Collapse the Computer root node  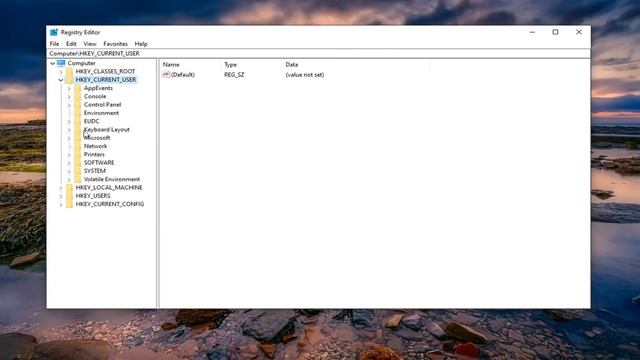pos(53,63)
